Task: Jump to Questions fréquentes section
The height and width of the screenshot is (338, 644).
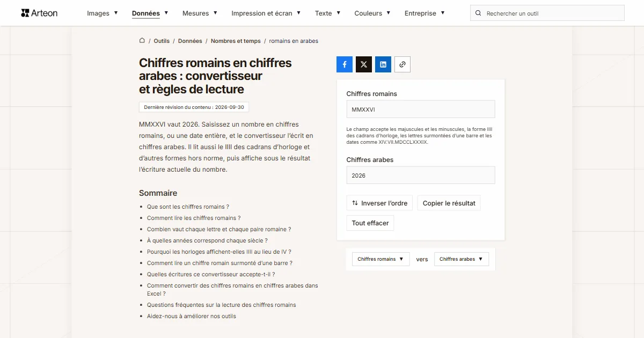Action: click(222, 305)
